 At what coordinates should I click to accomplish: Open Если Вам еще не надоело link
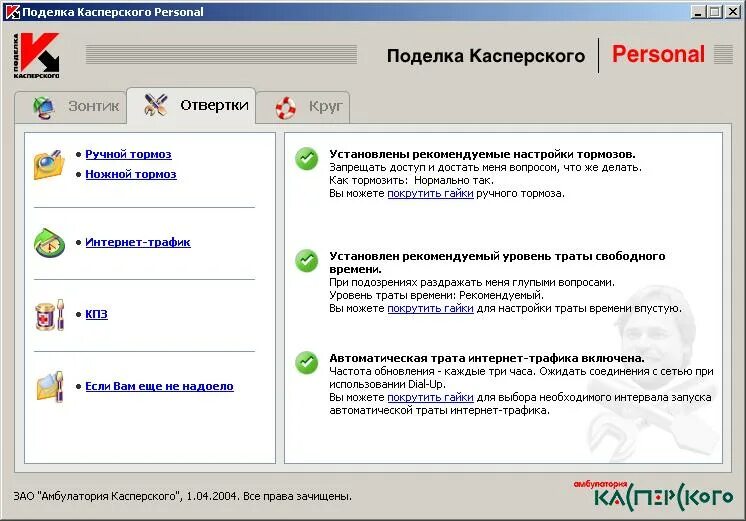pos(159,386)
